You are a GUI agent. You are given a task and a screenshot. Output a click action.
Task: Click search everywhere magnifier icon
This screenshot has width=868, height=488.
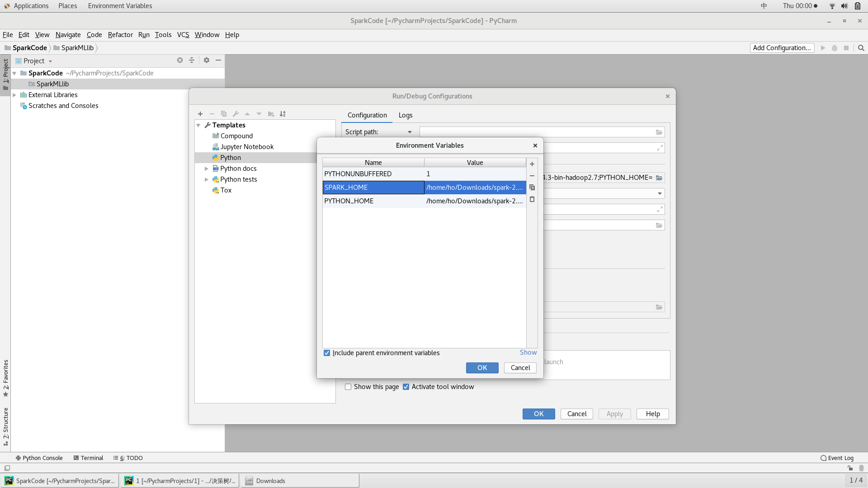coord(861,48)
